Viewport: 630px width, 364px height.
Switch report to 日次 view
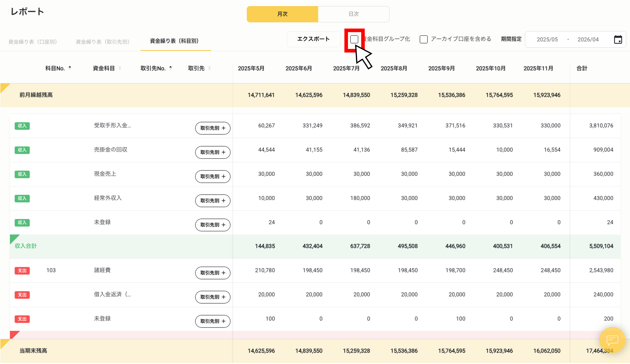coord(353,14)
